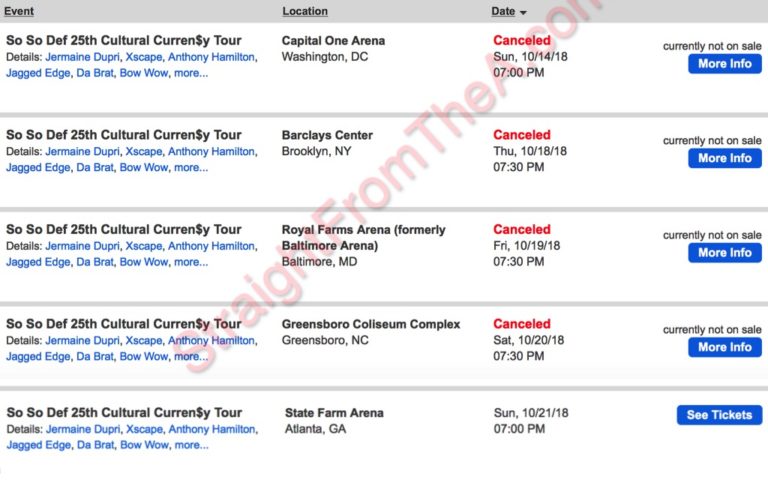Click Bow Wow link in Washington listing
The image size is (768, 489).
[x=143, y=73]
